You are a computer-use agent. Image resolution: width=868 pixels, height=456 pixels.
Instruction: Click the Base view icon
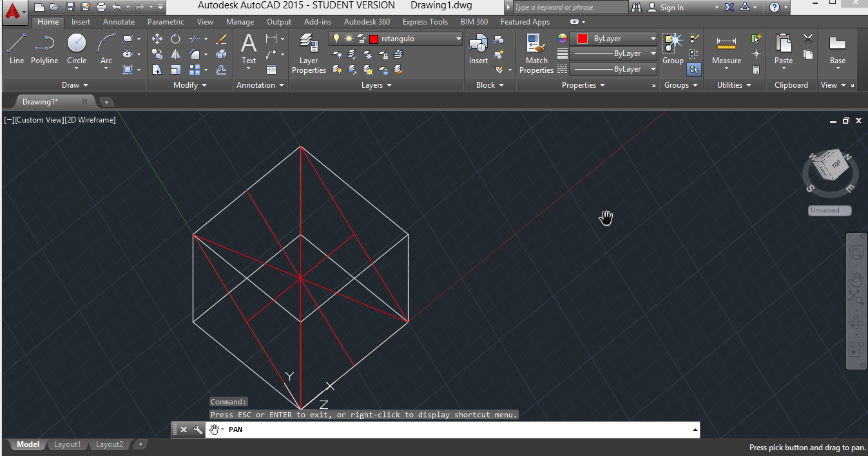coord(838,49)
